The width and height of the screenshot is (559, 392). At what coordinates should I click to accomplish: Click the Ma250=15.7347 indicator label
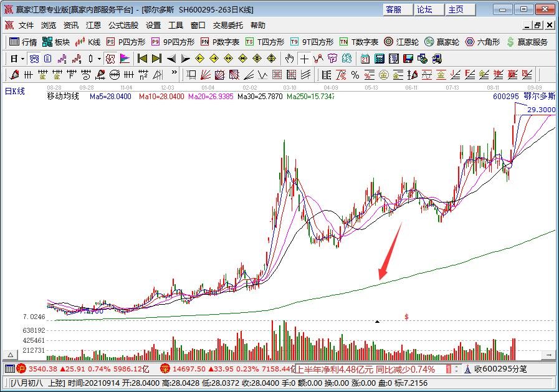pyautogui.click(x=310, y=96)
